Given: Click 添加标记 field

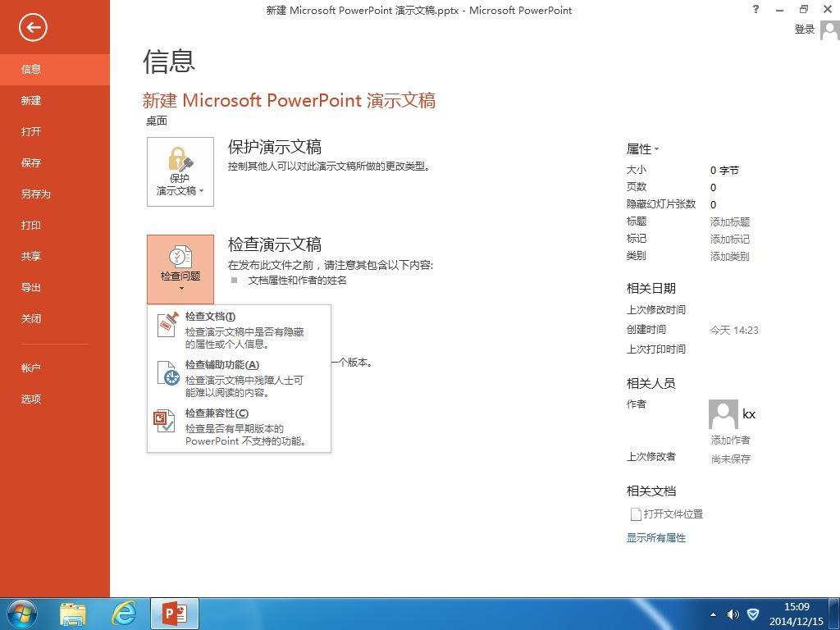Looking at the screenshot, I should tap(729, 239).
